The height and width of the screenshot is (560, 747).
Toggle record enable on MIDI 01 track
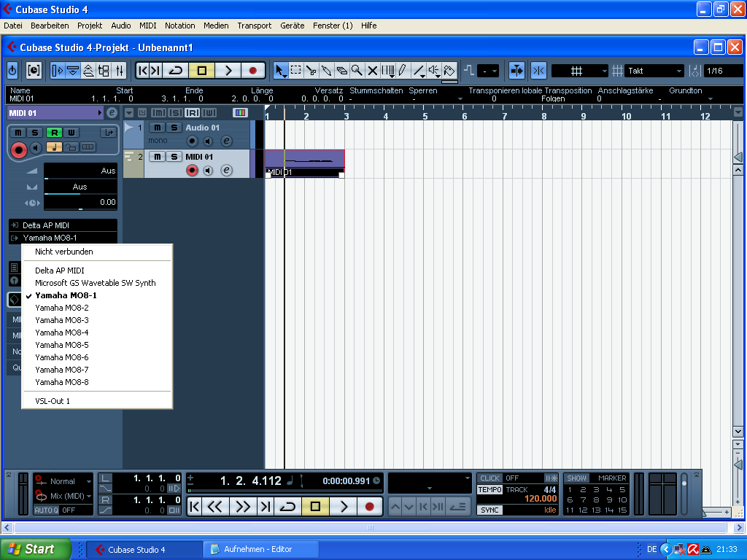point(192,170)
